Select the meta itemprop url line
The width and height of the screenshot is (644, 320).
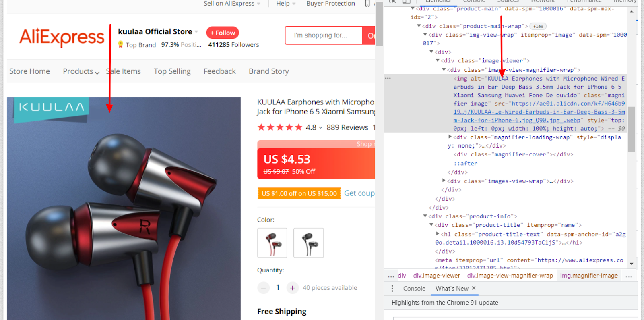(529, 264)
